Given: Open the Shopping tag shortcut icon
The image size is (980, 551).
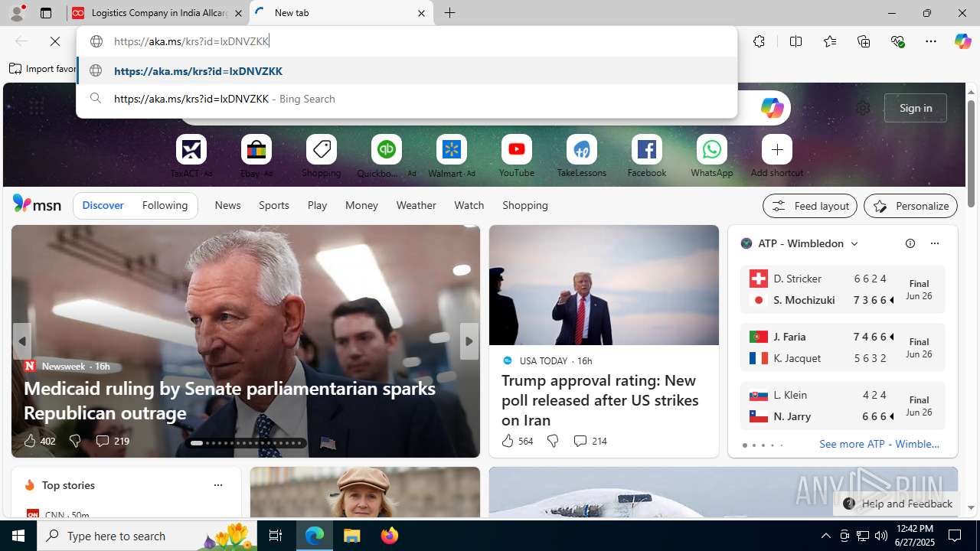Looking at the screenshot, I should (x=322, y=149).
